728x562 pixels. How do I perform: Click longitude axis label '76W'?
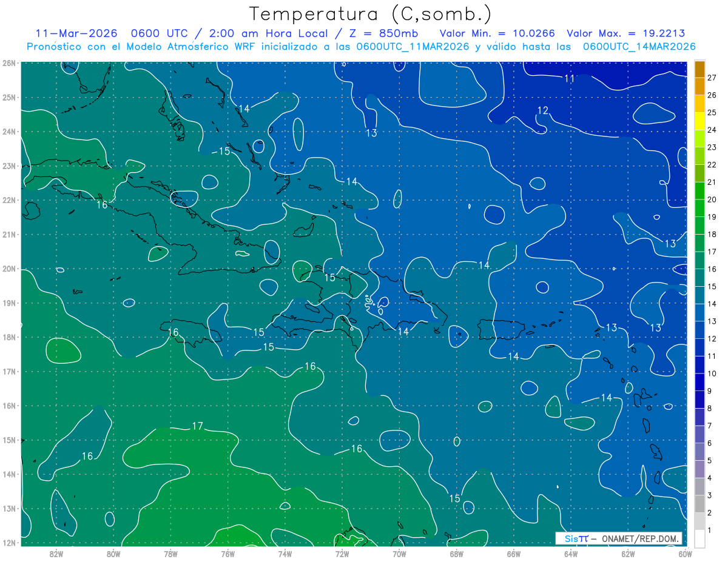227,553
